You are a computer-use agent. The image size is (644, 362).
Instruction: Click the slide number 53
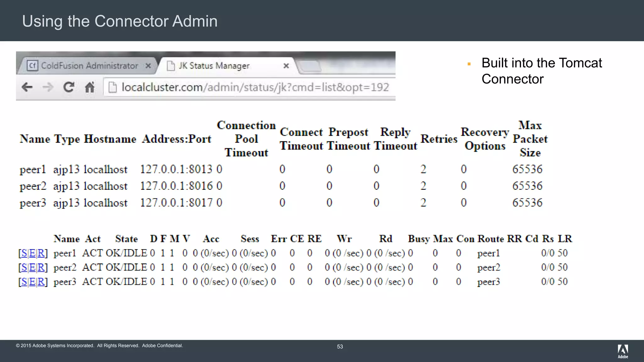coord(340,347)
